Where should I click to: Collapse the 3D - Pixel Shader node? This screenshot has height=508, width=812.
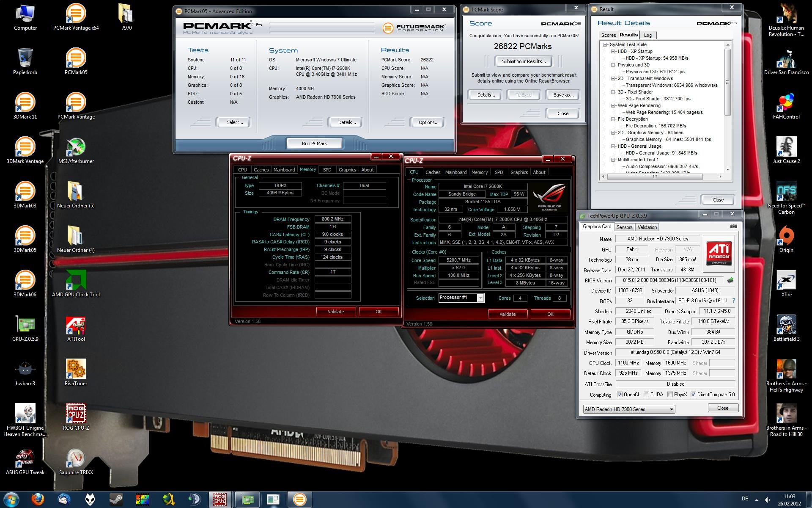613,92
